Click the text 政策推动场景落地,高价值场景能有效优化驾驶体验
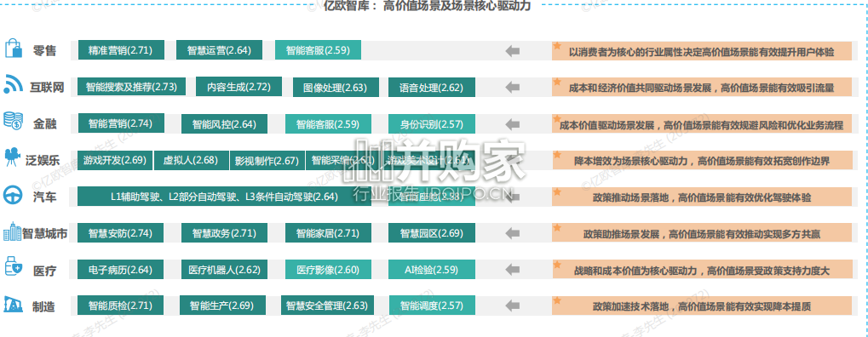 point(701,197)
